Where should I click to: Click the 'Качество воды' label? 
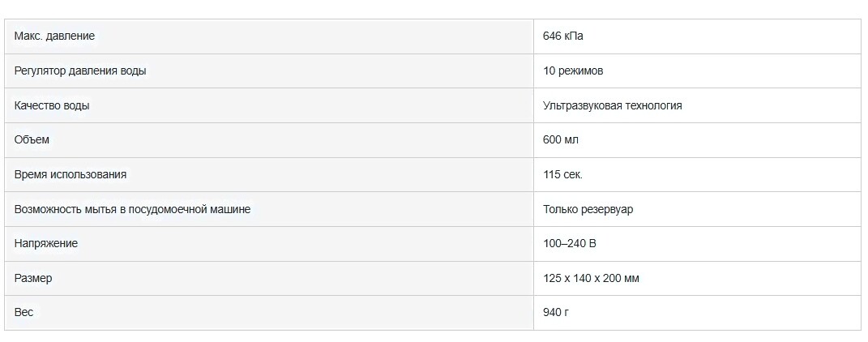[x=52, y=105]
